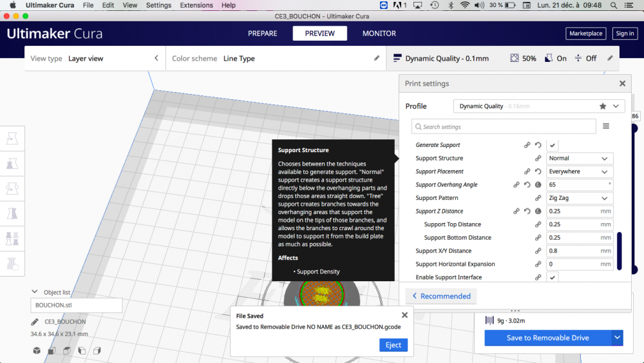This screenshot has width=644, height=363.
Task: Click link icon for Support X/Y Distance
Action: click(538, 251)
